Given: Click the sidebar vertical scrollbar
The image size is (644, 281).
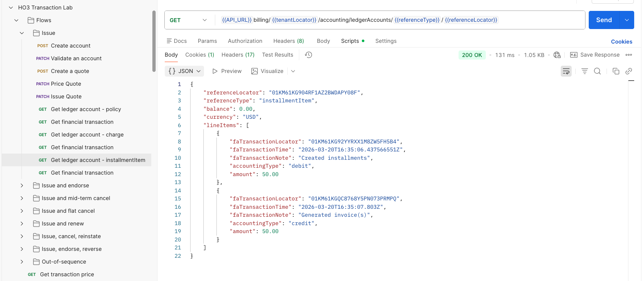Looking at the screenshot, I should pos(154,41).
